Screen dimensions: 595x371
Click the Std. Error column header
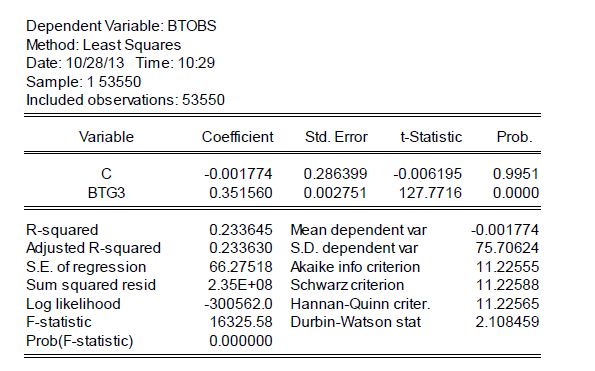336,137
